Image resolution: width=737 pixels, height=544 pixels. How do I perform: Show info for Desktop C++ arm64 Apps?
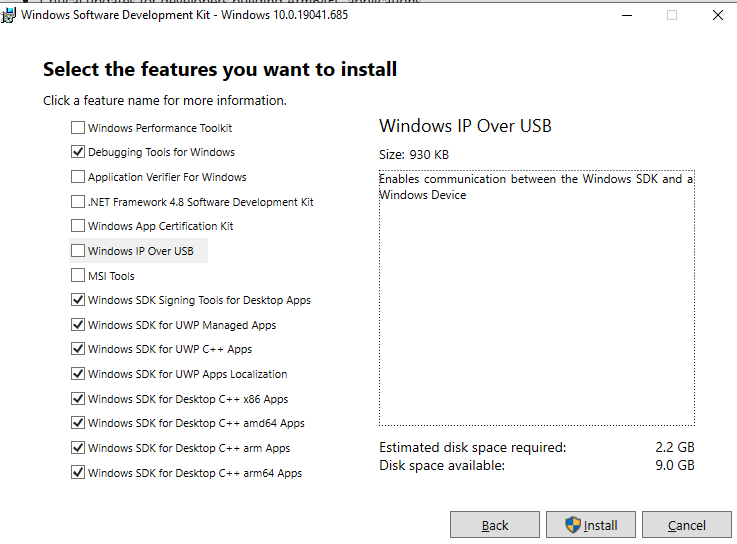point(195,473)
